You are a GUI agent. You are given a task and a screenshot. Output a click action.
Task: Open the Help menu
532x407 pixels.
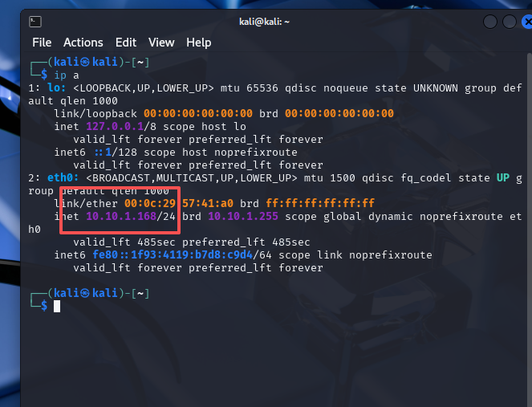(199, 43)
